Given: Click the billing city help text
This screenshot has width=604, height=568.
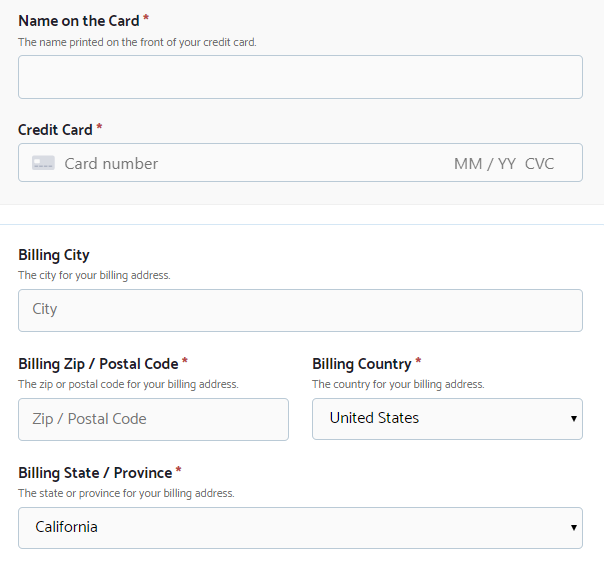Looking at the screenshot, I should [x=94, y=275].
